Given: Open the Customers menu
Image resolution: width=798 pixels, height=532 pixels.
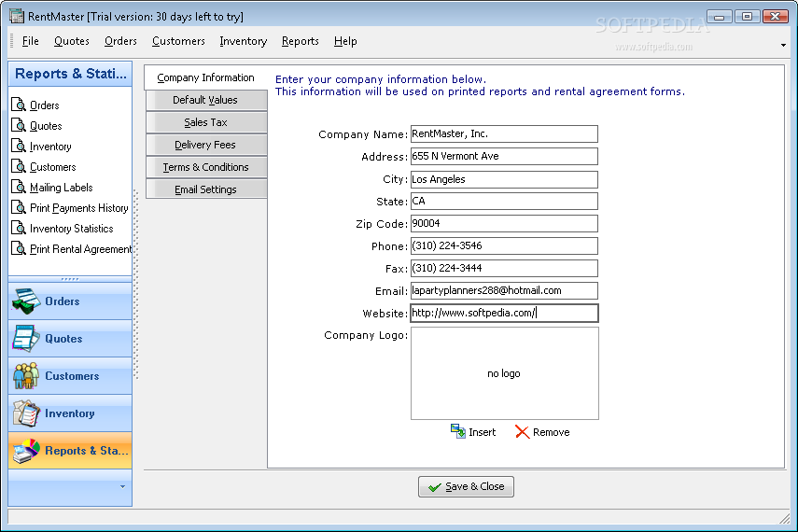Looking at the screenshot, I should coord(178,41).
